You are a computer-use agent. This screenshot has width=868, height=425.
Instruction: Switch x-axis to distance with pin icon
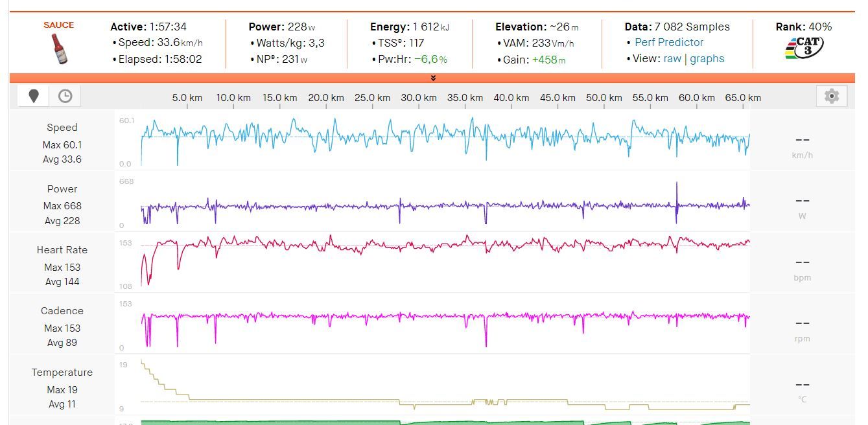coord(34,97)
